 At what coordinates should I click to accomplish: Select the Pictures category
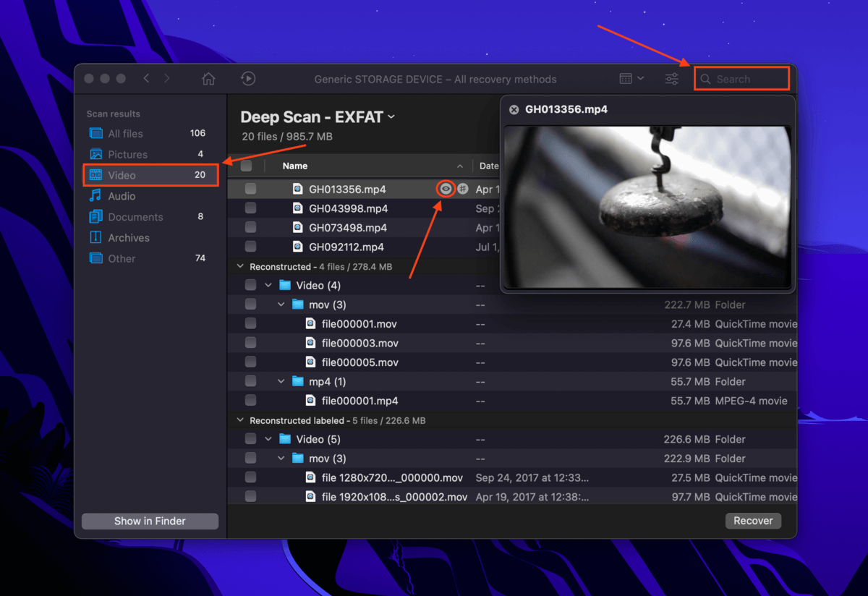150,154
